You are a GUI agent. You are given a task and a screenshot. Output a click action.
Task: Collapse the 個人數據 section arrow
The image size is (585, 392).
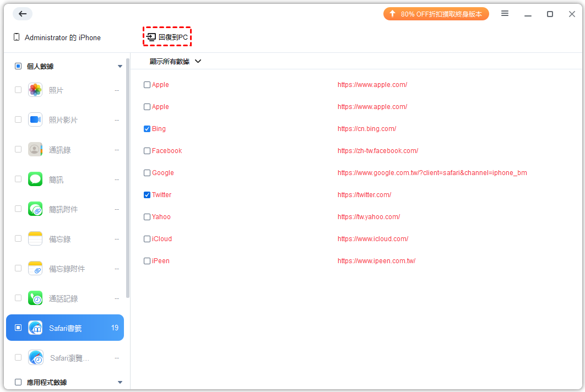[x=120, y=67]
